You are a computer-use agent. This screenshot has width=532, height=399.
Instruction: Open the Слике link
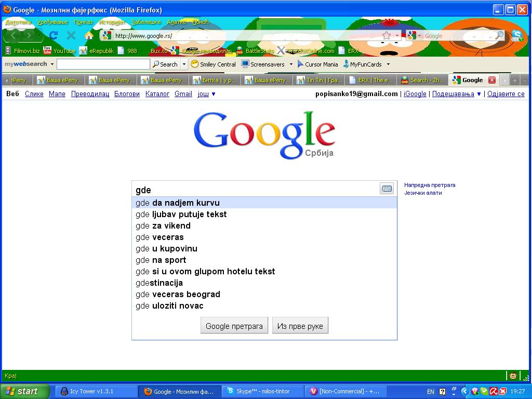pyautogui.click(x=34, y=94)
